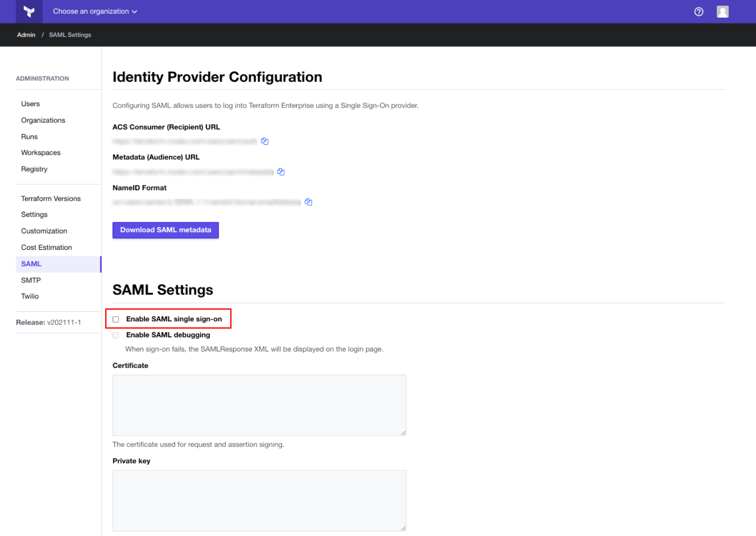Focus the Private key text area
The image size is (756, 536).
pos(259,500)
